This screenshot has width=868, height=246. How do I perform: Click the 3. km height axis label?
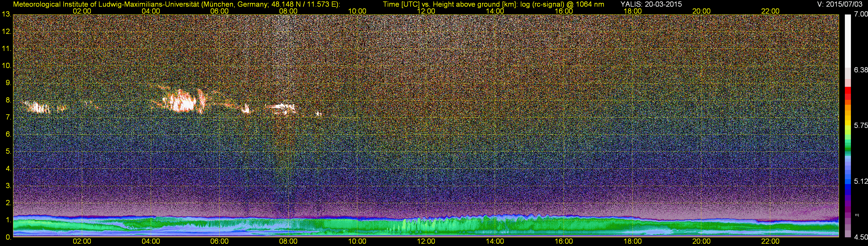[x=8, y=186]
